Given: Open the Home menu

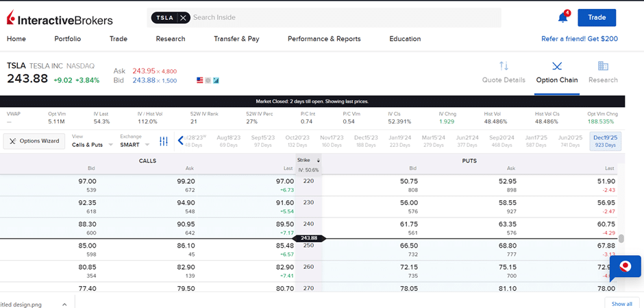Looking at the screenshot, I should coord(16,39).
